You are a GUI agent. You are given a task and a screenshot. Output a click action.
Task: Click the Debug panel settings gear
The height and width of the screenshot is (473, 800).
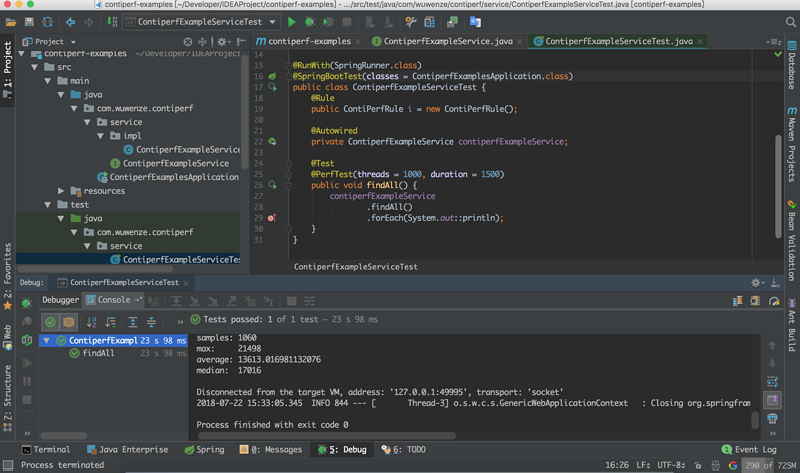click(x=757, y=282)
